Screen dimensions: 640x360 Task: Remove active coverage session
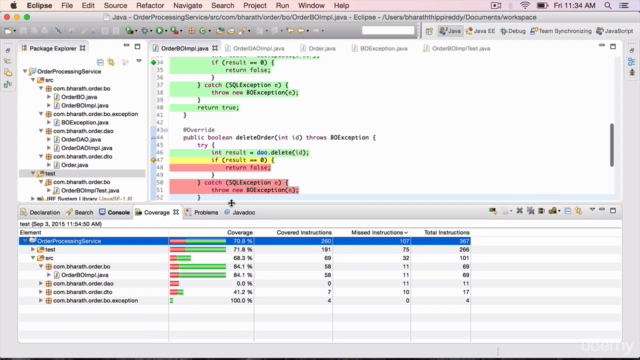520,211
